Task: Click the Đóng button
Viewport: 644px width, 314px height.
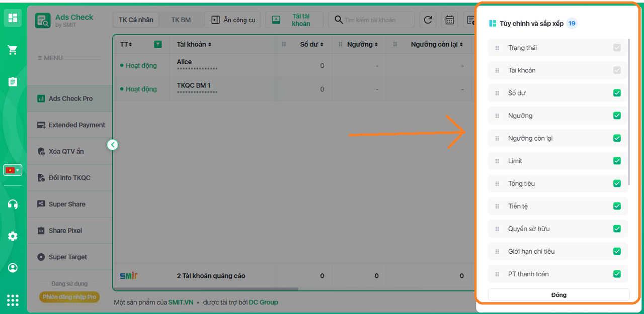Action: [x=558, y=295]
